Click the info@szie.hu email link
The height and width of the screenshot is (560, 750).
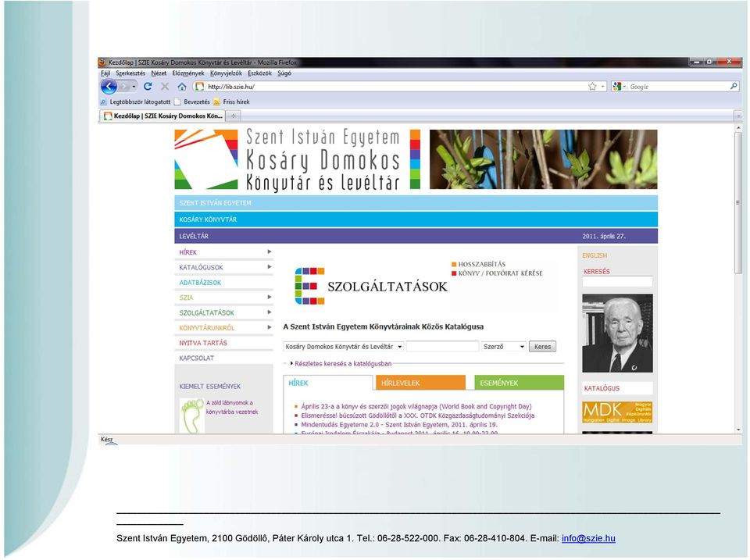(x=588, y=538)
